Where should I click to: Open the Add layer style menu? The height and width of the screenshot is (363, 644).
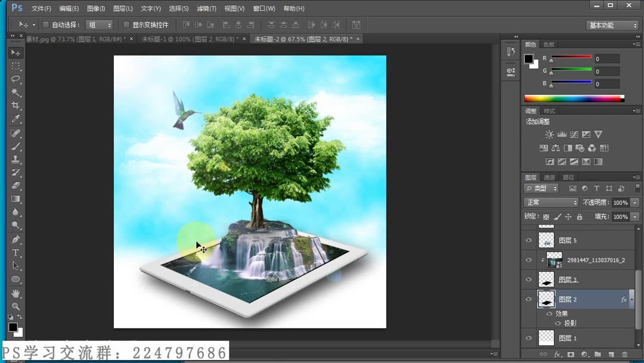556,353
